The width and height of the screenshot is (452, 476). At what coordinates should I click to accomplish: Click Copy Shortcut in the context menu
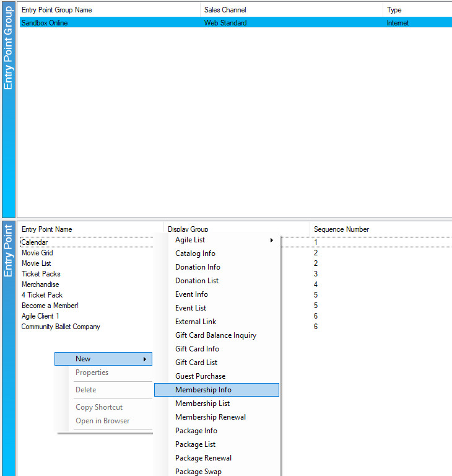pos(99,407)
